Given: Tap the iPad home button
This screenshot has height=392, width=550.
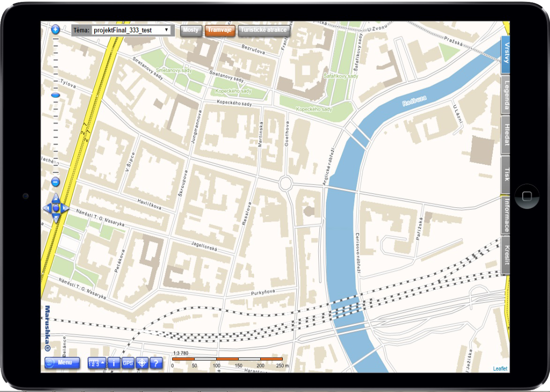Looking at the screenshot, I should [x=527, y=196].
